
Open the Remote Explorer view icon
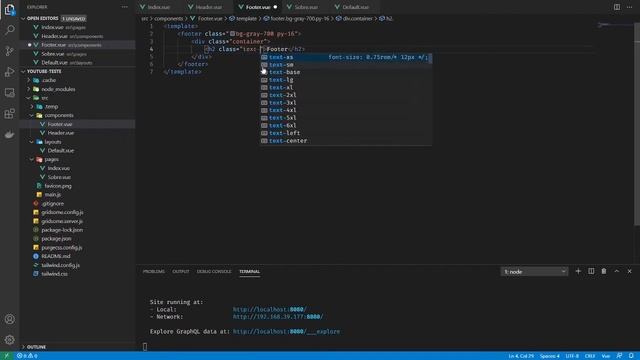(x=9, y=93)
